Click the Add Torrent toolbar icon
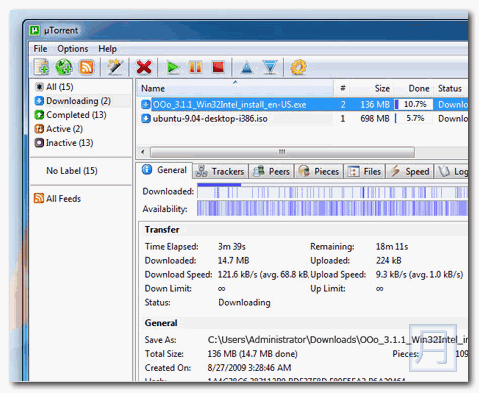This screenshot has height=393, width=479. click(42, 67)
